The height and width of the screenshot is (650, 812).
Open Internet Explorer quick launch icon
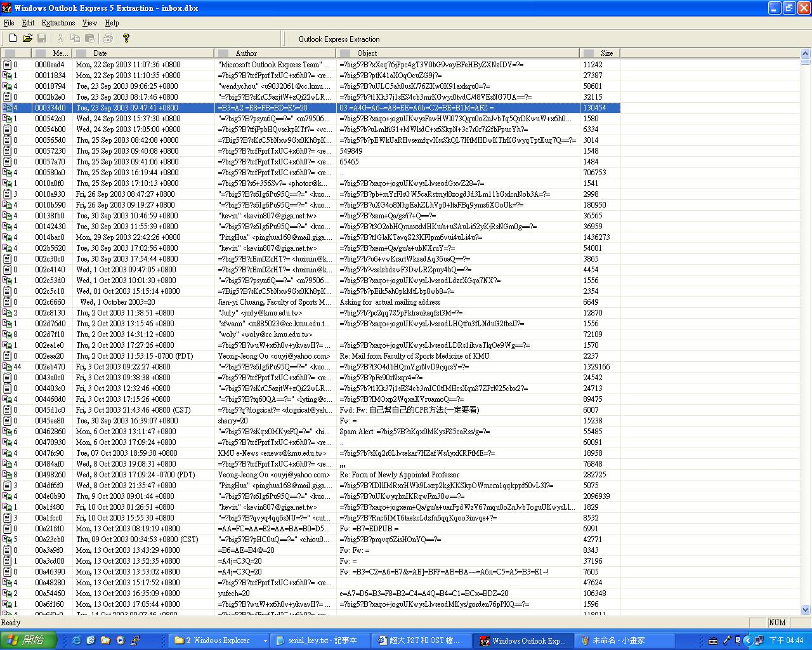pyautogui.click(x=76, y=640)
